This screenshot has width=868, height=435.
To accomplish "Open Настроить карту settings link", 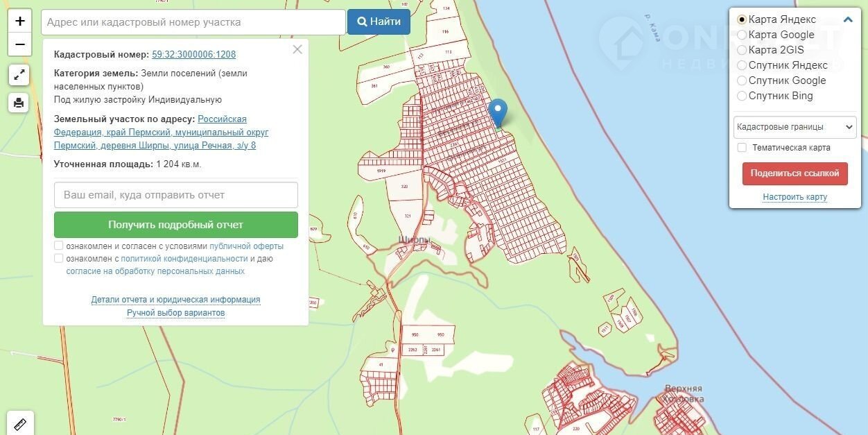I will click(x=795, y=197).
